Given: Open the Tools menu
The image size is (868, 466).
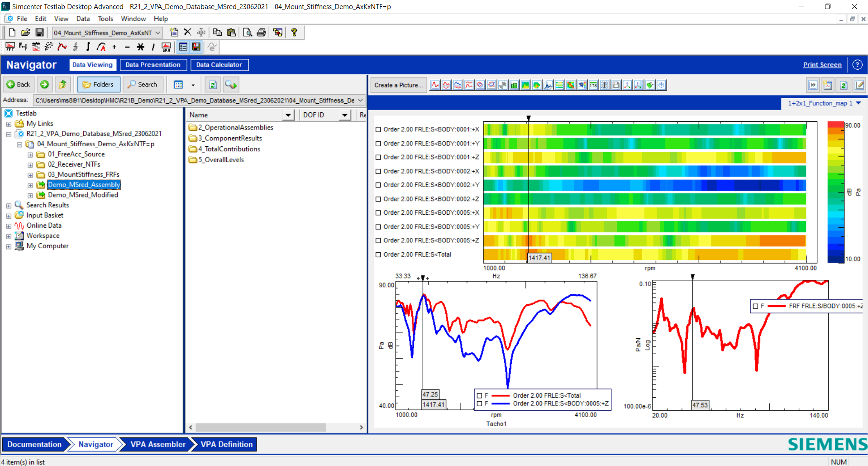Looking at the screenshot, I should [x=105, y=19].
